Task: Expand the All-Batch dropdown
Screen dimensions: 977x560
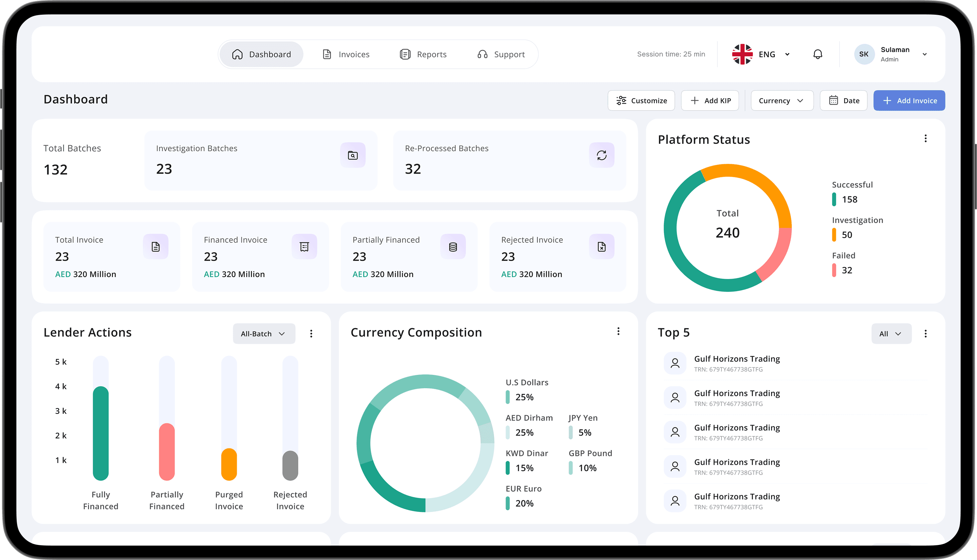Action: 264,333
